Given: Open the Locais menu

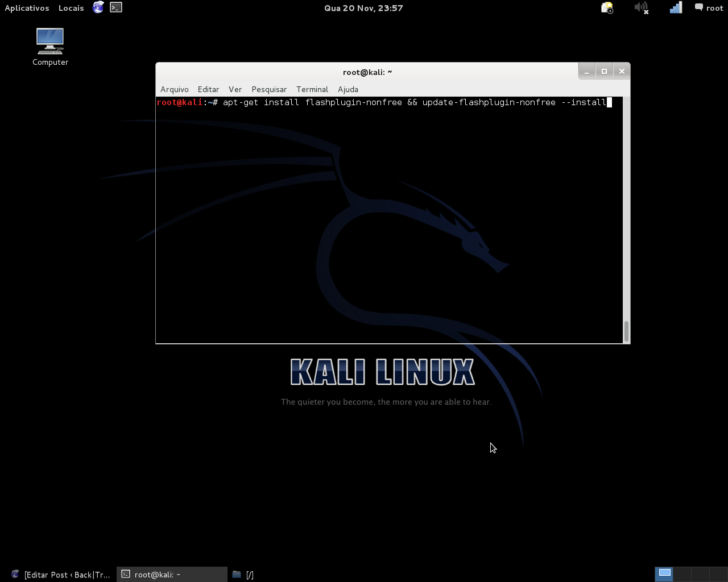Looking at the screenshot, I should (71, 8).
